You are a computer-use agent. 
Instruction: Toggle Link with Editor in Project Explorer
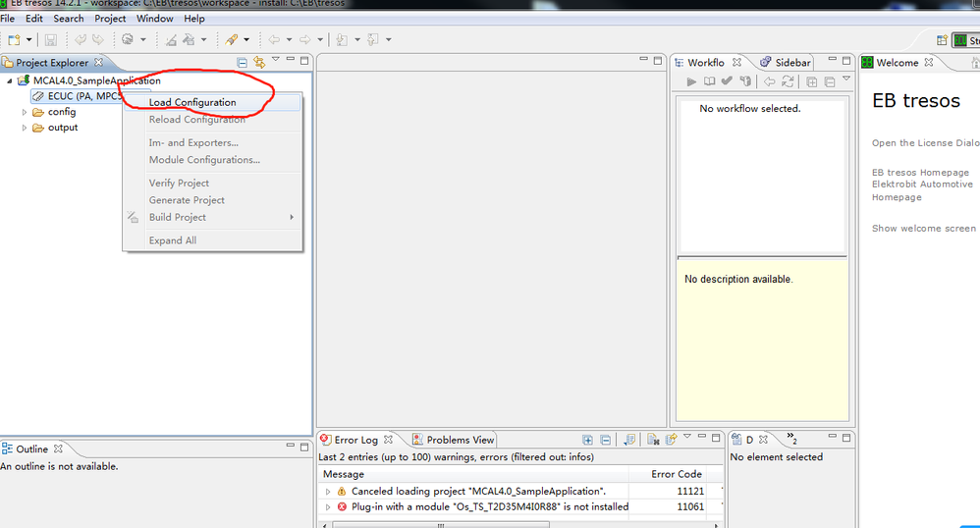click(259, 62)
